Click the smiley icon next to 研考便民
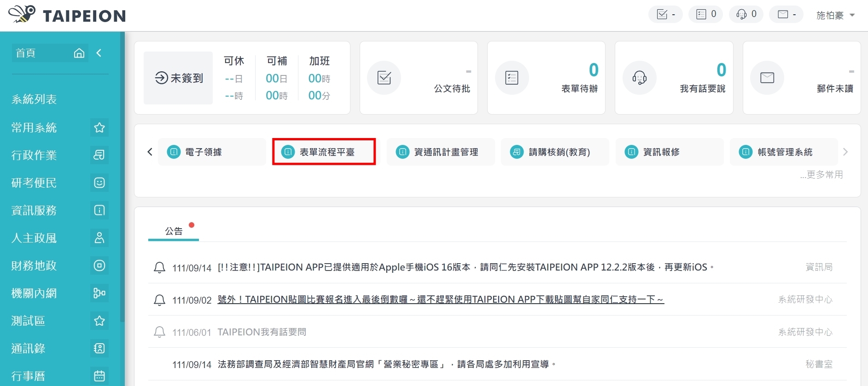The image size is (868, 386). click(99, 183)
